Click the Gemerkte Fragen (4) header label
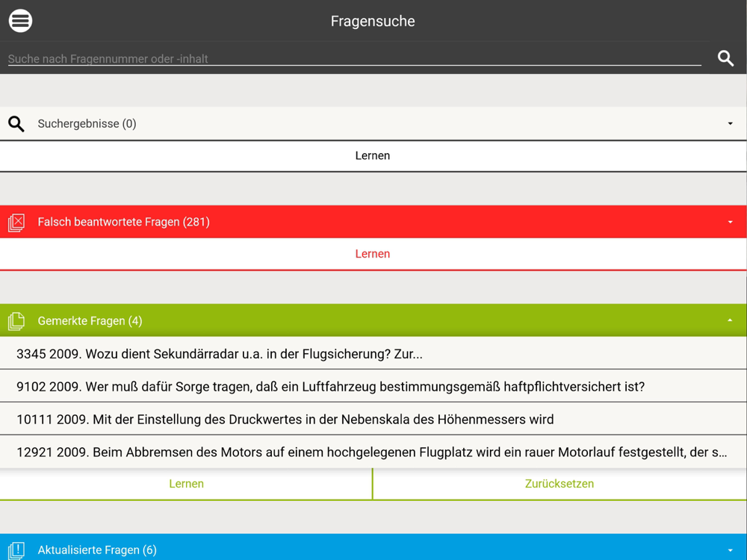The width and height of the screenshot is (747, 560). click(x=90, y=321)
